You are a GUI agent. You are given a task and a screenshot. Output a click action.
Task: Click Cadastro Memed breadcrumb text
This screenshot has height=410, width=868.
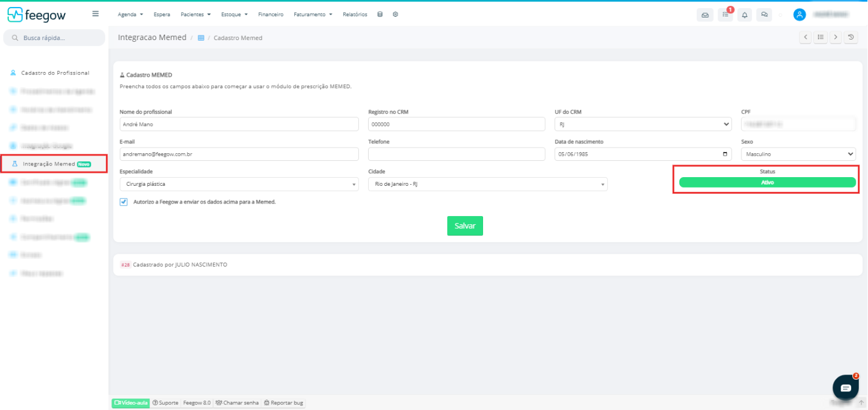coord(238,38)
